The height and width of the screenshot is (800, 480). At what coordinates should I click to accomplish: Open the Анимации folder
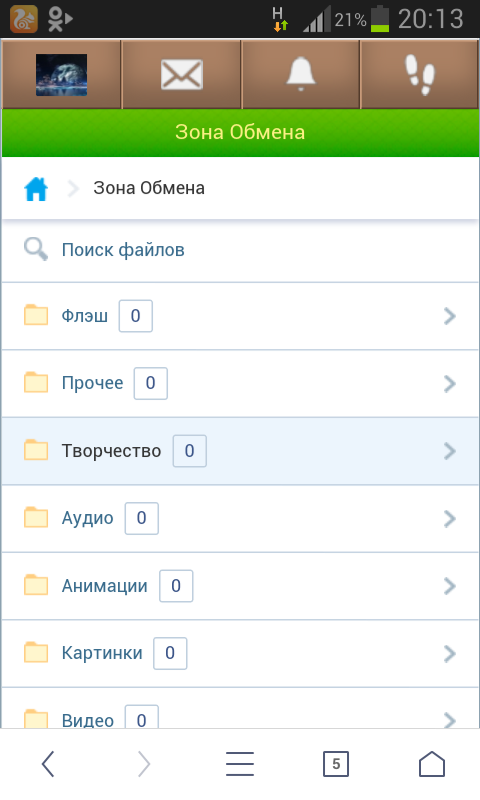[240, 586]
